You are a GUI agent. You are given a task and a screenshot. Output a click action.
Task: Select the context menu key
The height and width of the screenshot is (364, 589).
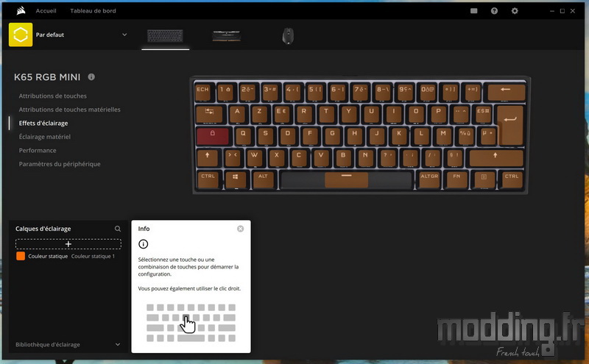coord(484,179)
